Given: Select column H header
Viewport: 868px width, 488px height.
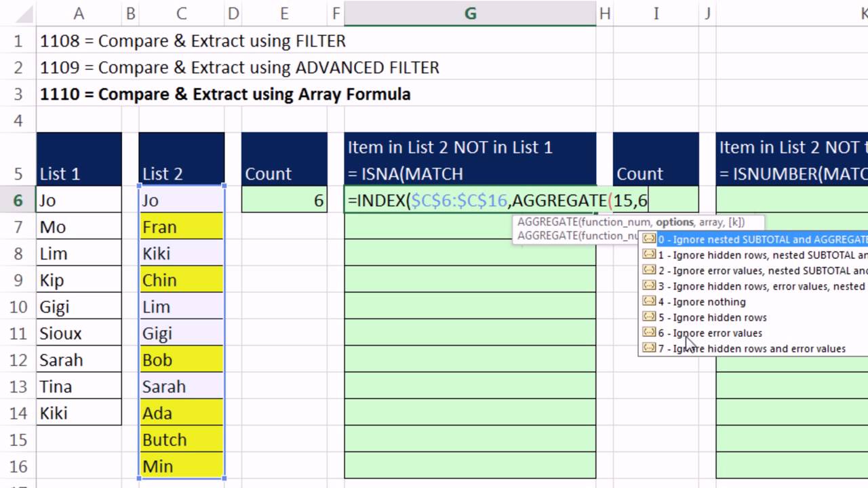Looking at the screenshot, I should [x=604, y=13].
